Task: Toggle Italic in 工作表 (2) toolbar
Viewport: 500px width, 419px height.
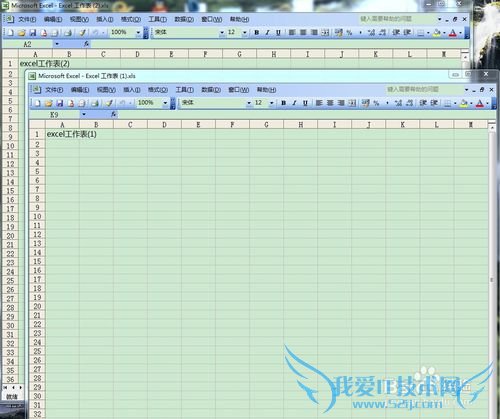Action: pos(267,32)
